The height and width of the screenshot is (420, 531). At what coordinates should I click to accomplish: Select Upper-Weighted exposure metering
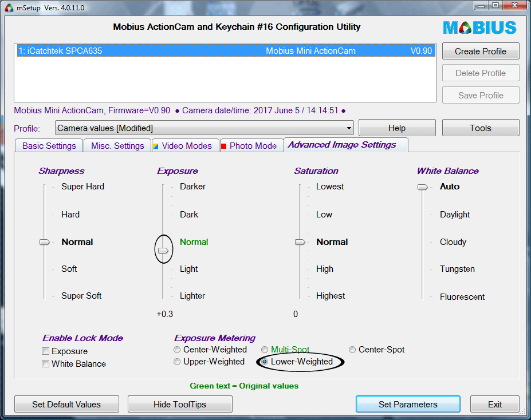[x=177, y=362]
